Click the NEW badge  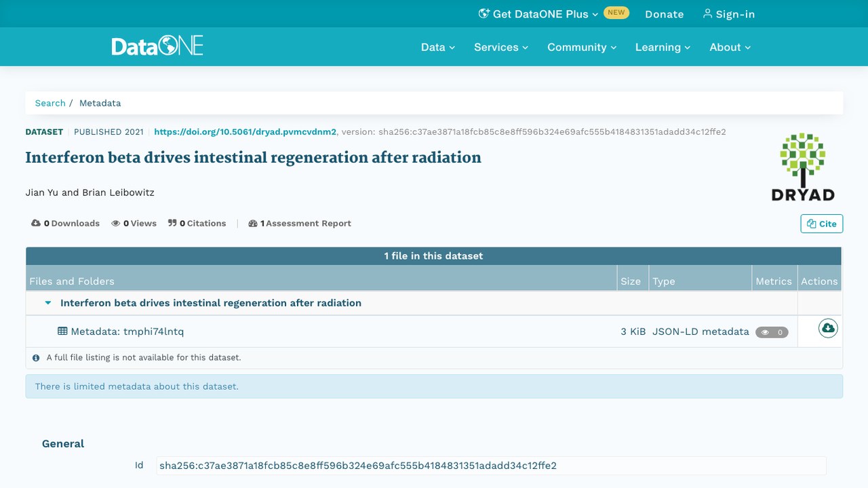pyautogui.click(x=616, y=13)
